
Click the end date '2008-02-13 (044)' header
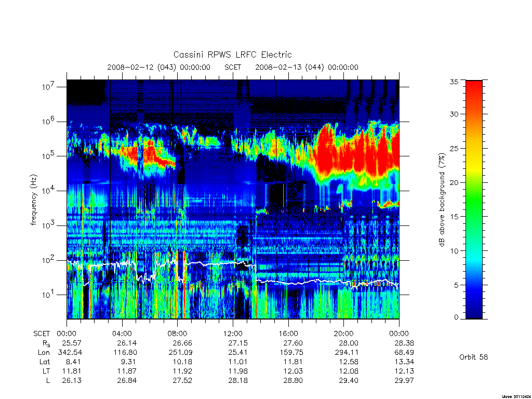[x=290, y=67]
